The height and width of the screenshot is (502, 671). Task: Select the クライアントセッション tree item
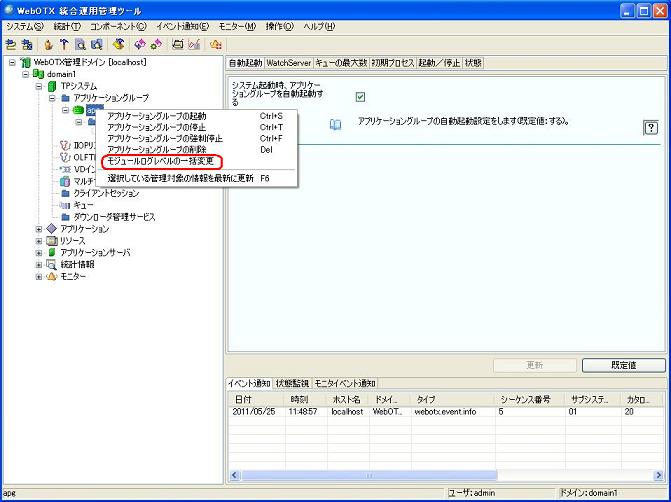tap(106, 192)
